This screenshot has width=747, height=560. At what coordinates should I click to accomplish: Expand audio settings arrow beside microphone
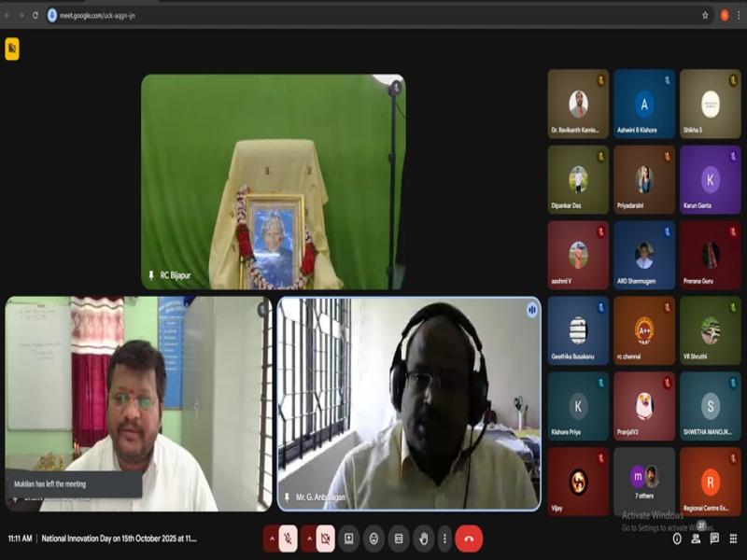click(271, 539)
